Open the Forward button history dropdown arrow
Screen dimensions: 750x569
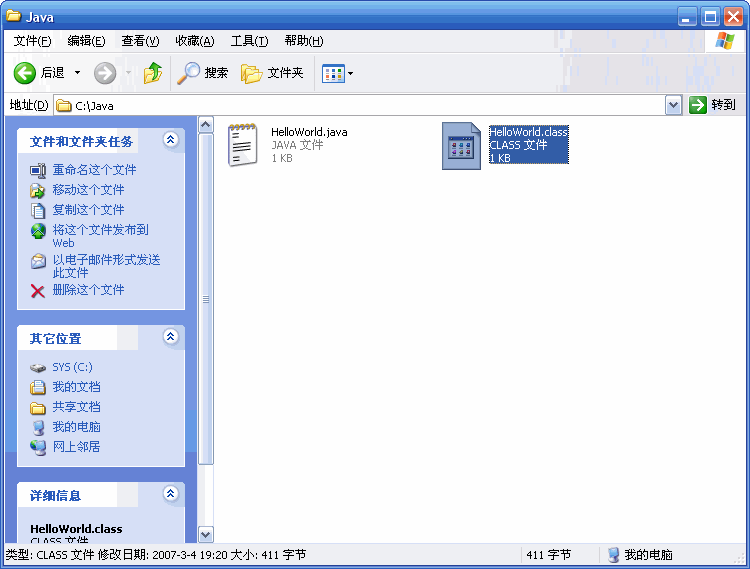[x=128, y=73]
